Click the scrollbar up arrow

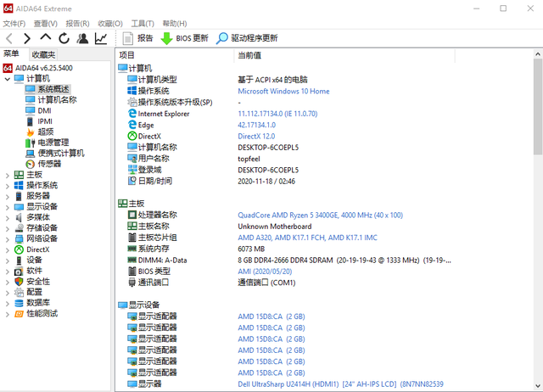[537, 54]
